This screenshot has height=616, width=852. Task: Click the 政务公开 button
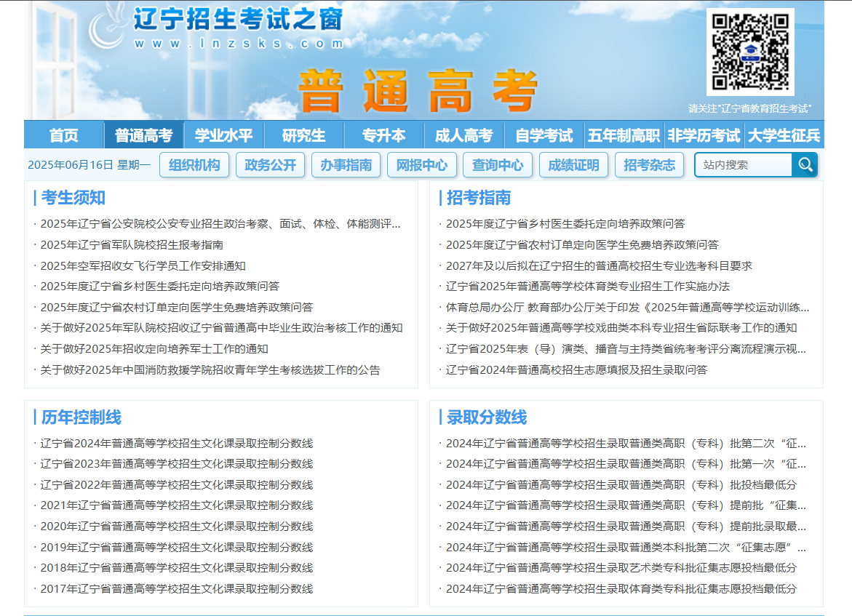[271, 165]
